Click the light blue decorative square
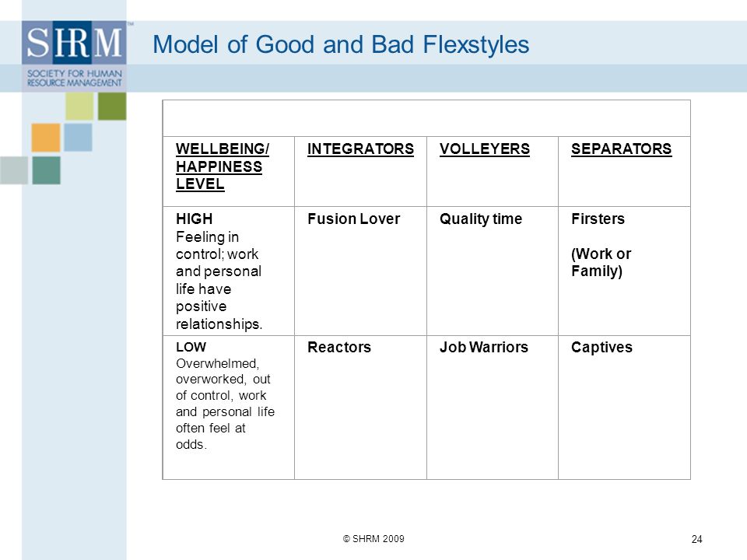Screen dimensions: 747x560 click(78, 138)
